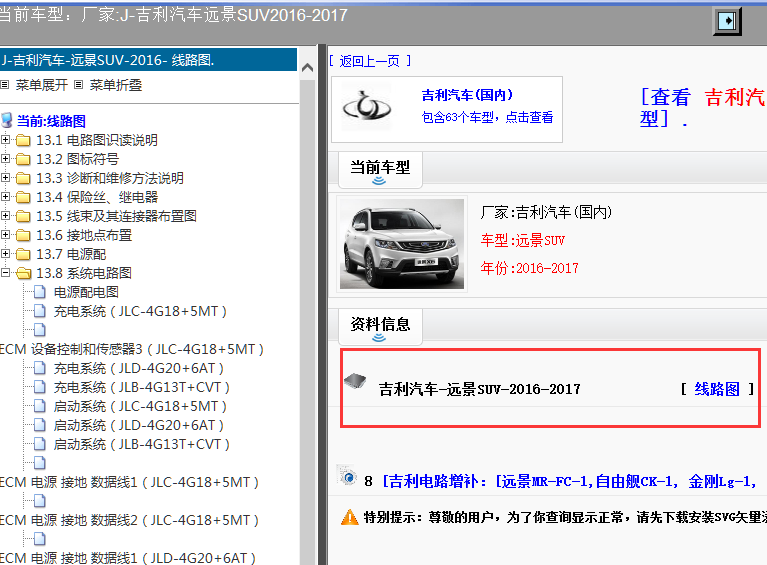Click the panel collapse arrow icon top right
Viewport: 767px width, 565px height.
[727, 21]
